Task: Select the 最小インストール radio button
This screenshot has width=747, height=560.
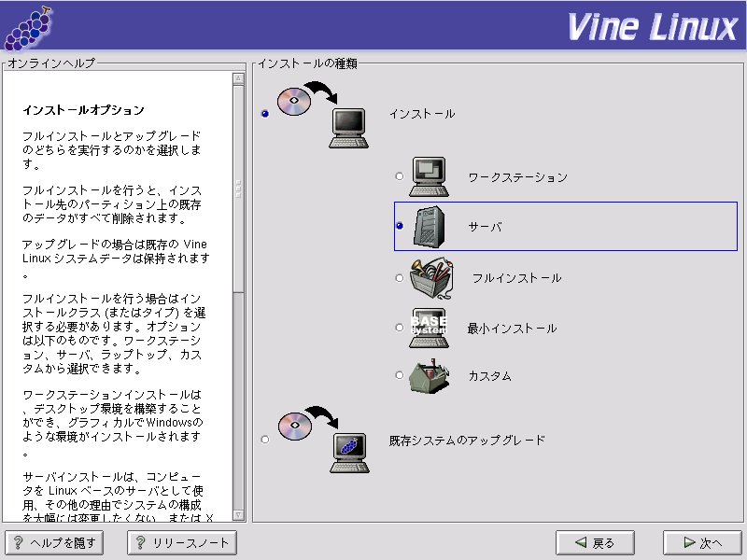Action: 400,328
